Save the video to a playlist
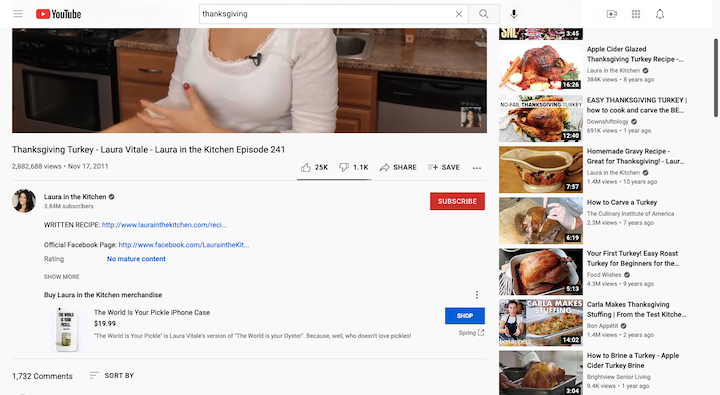Image resolution: width=720 pixels, height=395 pixels. [444, 167]
